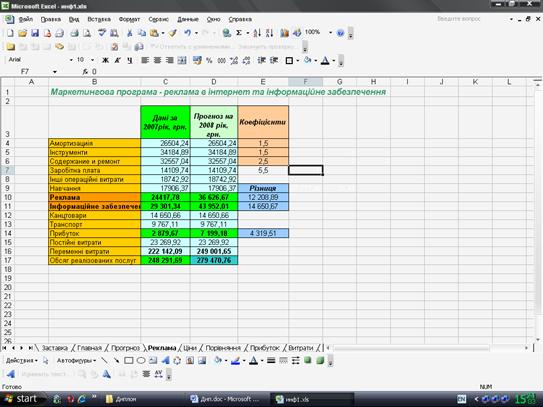
Task: Select cell with Реклама label
Action: [95, 197]
